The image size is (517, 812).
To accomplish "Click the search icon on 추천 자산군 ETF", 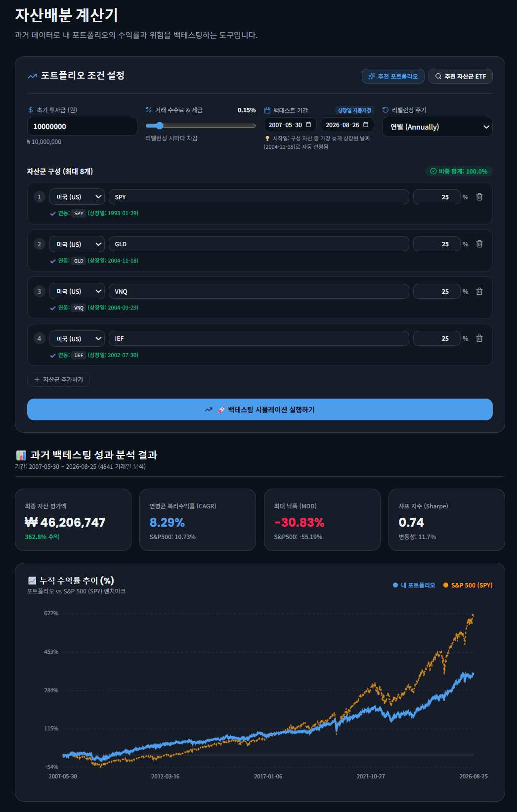I will pyautogui.click(x=438, y=76).
